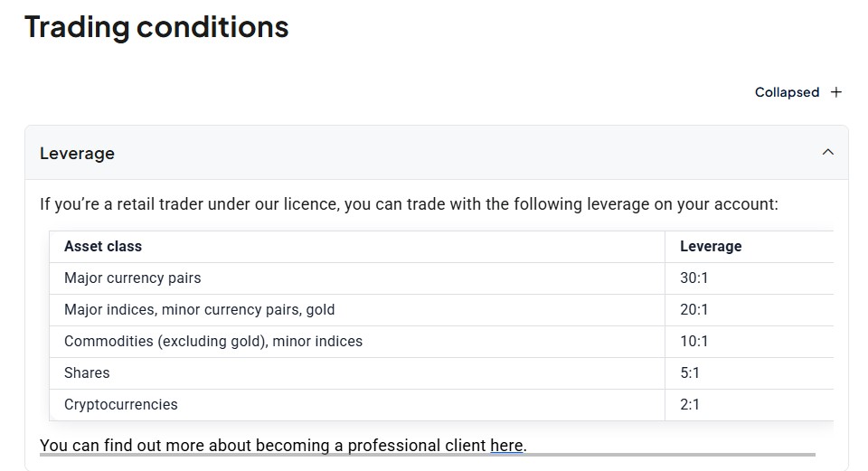Toggle the Collapsed text label

[787, 92]
